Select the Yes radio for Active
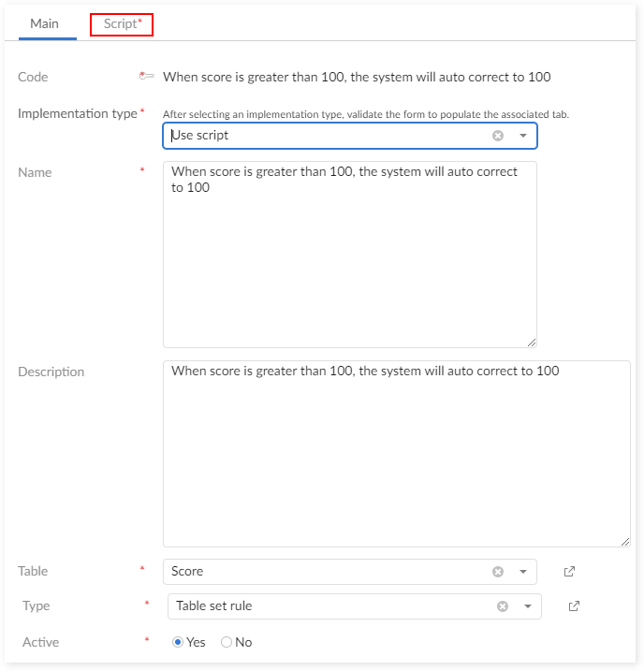644x671 pixels. pos(178,642)
